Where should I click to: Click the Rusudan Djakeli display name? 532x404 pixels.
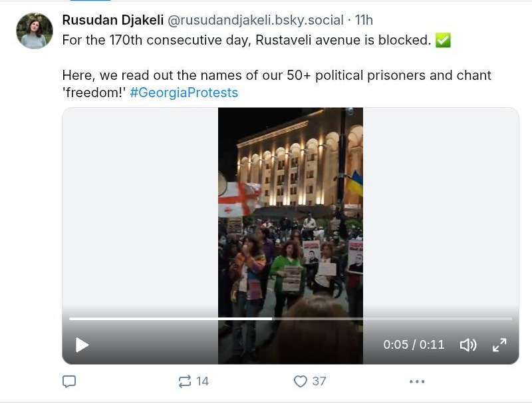(112, 20)
